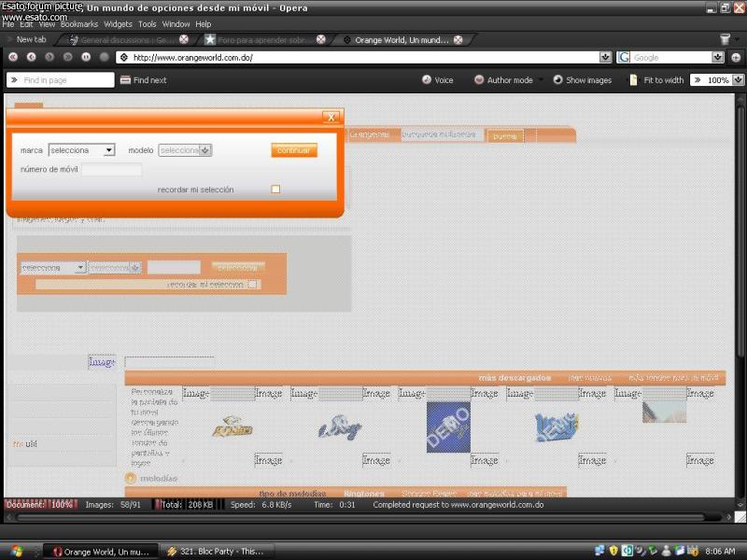Close the Orange World tab

pos(458,39)
